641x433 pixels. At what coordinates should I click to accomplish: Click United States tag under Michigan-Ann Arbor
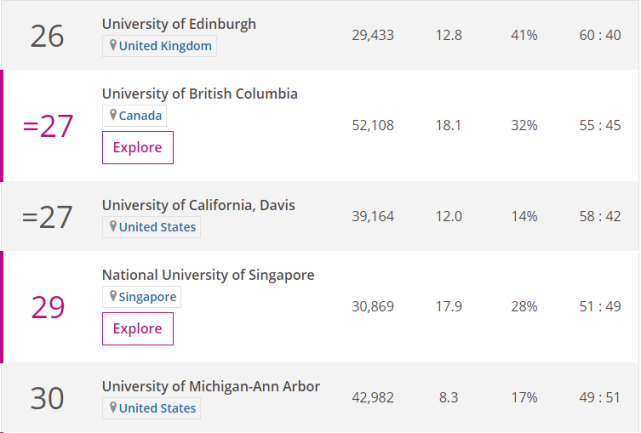pyautogui.click(x=157, y=408)
